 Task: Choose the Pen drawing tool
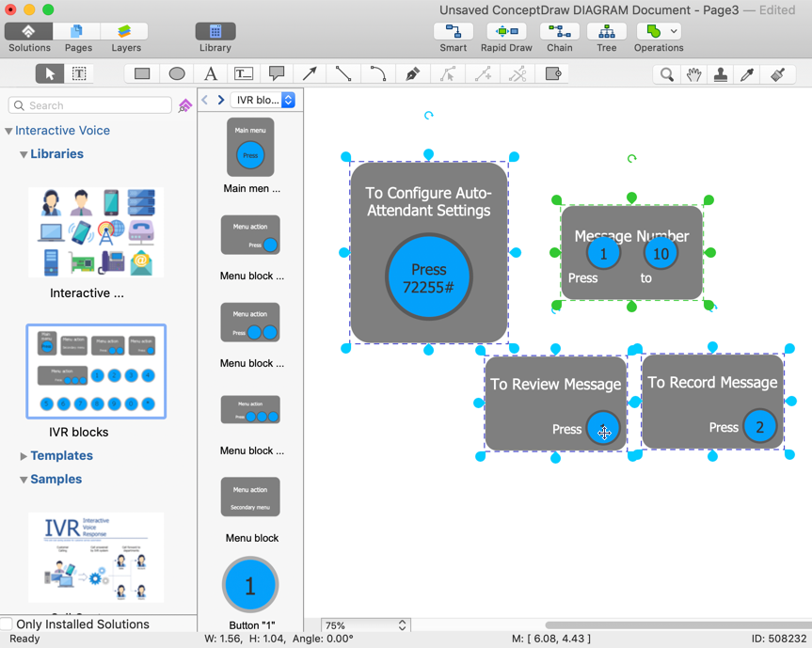click(x=412, y=73)
